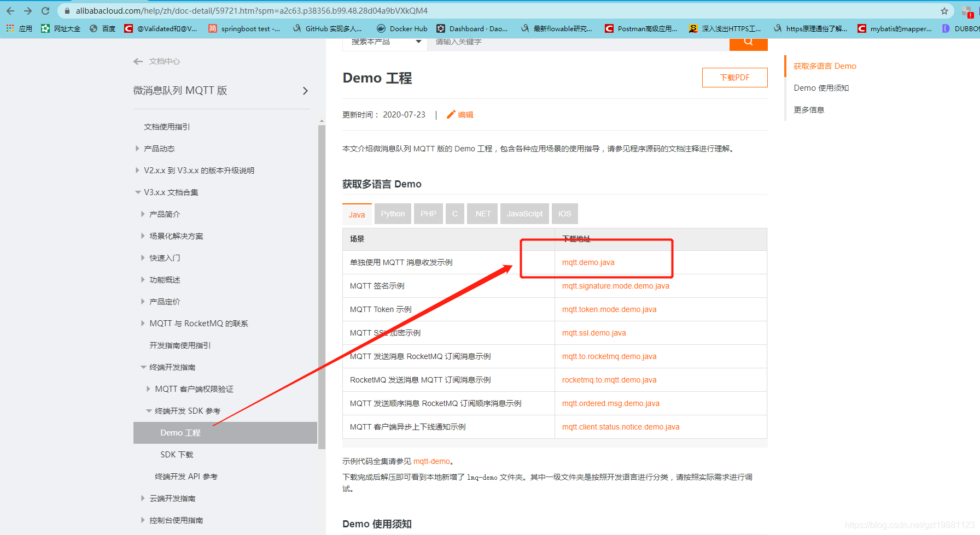
Task: Collapse V3.x.x 文档合集 node
Action: click(x=138, y=192)
